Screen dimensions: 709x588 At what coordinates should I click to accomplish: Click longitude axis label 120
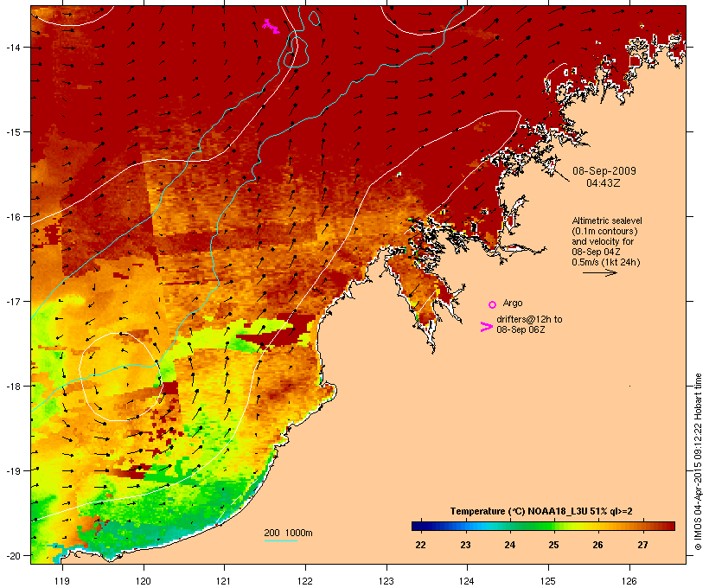(x=144, y=581)
